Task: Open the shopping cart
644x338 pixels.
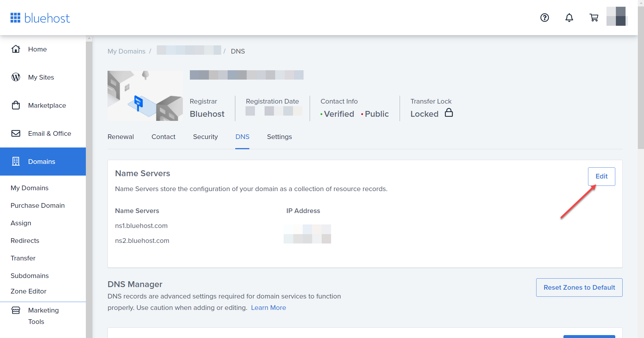Action: 594,18
